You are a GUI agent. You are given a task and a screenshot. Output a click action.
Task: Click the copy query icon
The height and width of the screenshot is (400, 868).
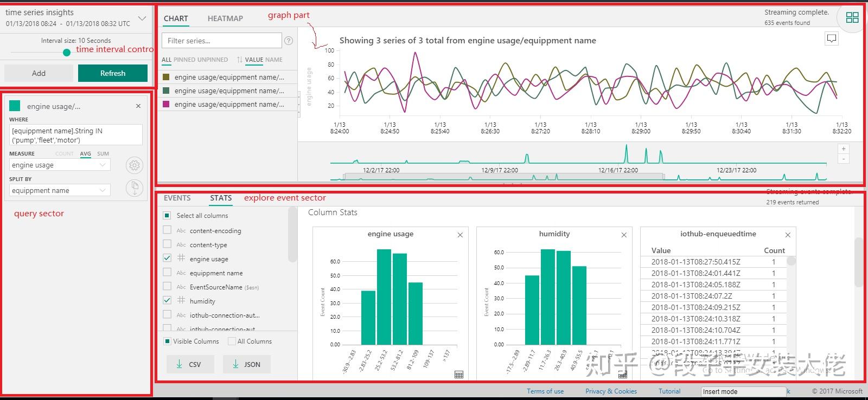(x=135, y=188)
